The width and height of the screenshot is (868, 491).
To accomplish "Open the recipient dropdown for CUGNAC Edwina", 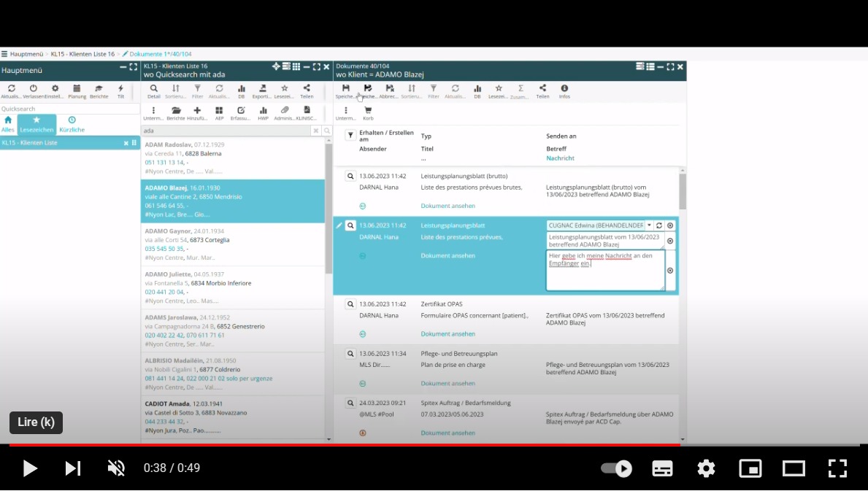I will 649,226.
